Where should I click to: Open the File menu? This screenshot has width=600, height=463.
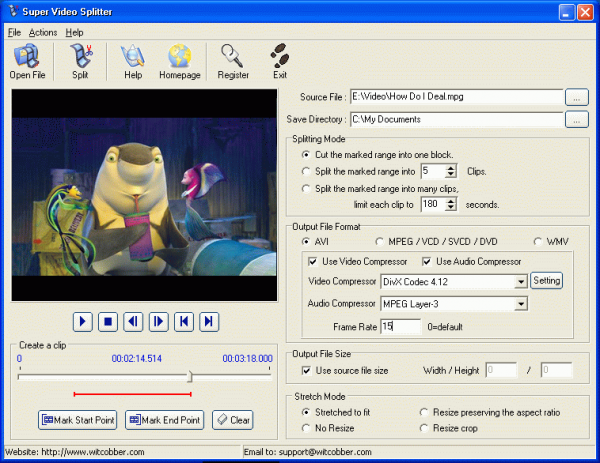pyautogui.click(x=14, y=32)
